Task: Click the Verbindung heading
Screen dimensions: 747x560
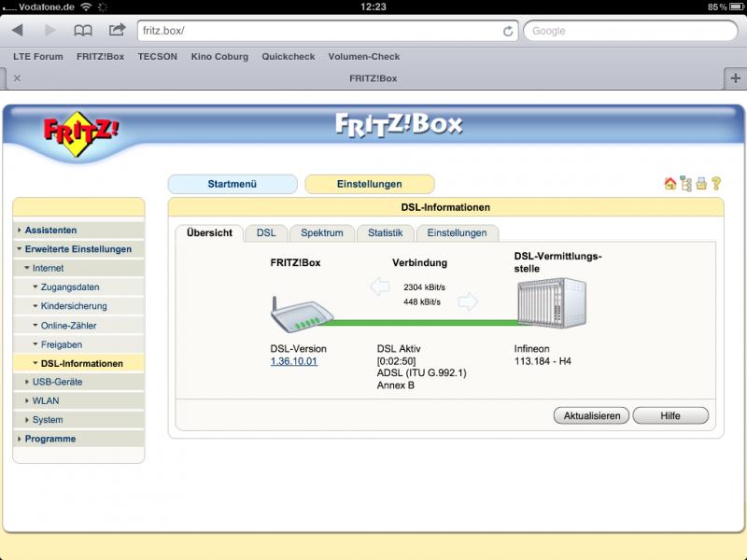Action: [419, 263]
